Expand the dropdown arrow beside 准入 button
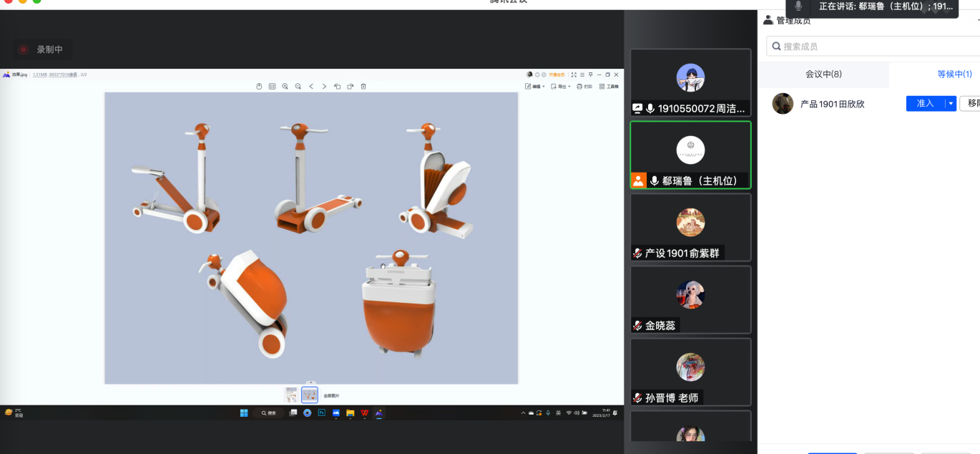Image resolution: width=980 pixels, height=454 pixels. point(951,103)
